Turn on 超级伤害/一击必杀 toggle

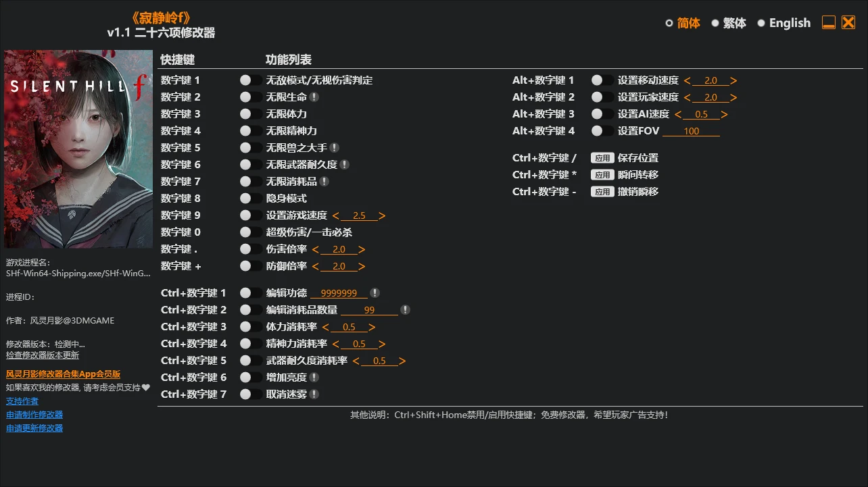click(x=250, y=232)
